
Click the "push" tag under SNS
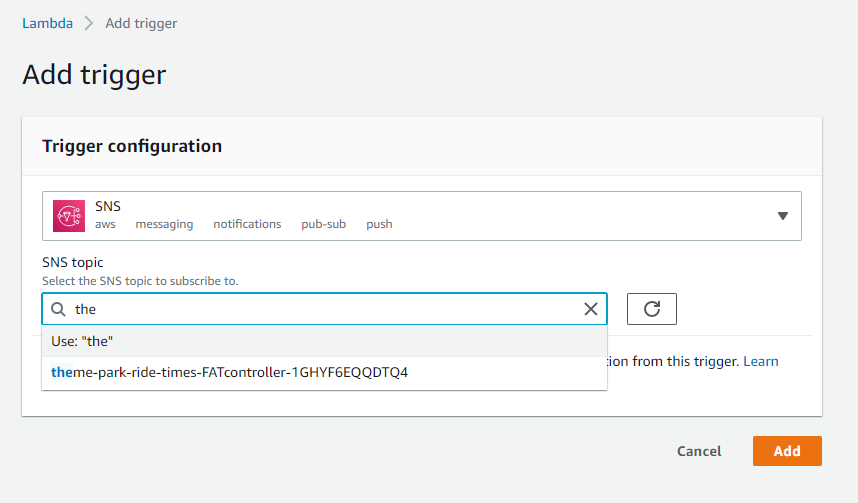(x=379, y=224)
